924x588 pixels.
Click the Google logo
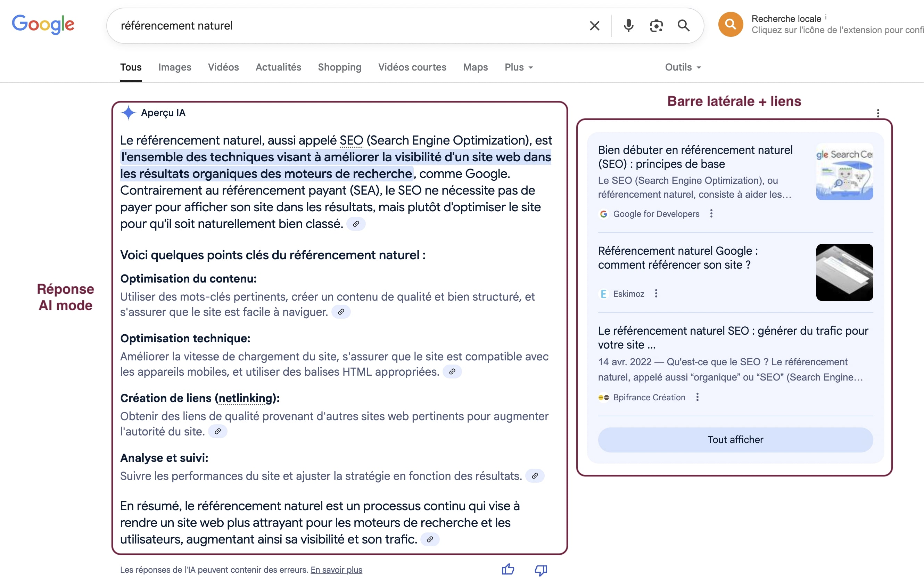click(43, 25)
